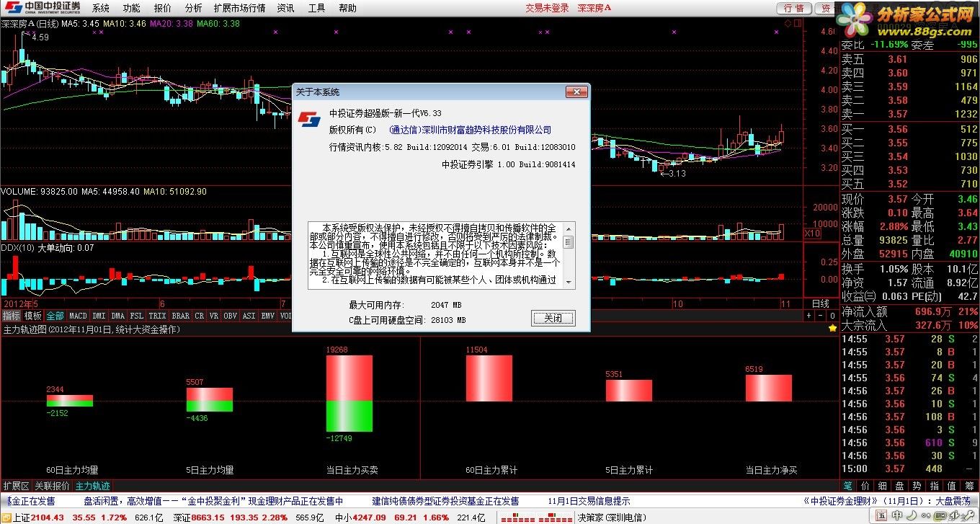
Task: Open the 帮助 menu
Action: pos(347,8)
